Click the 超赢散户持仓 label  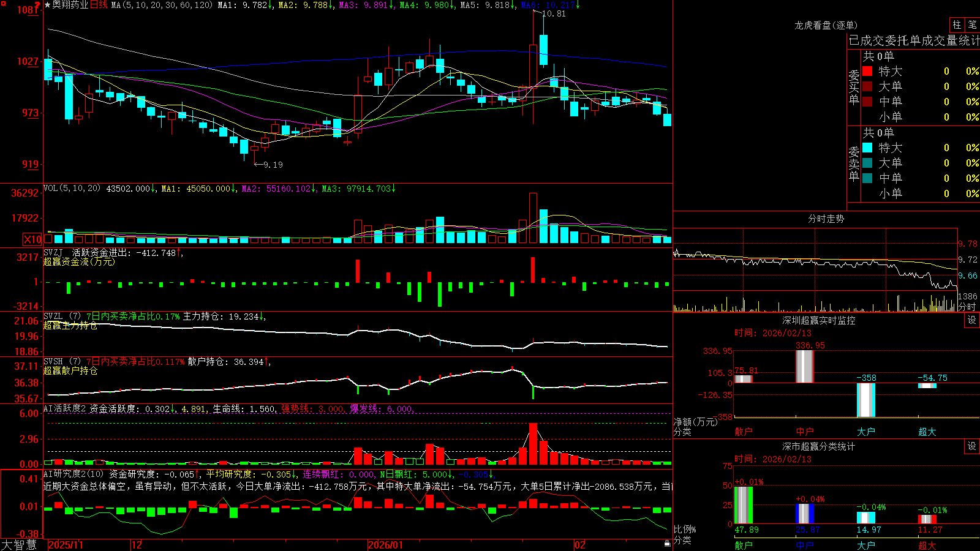[x=70, y=371]
